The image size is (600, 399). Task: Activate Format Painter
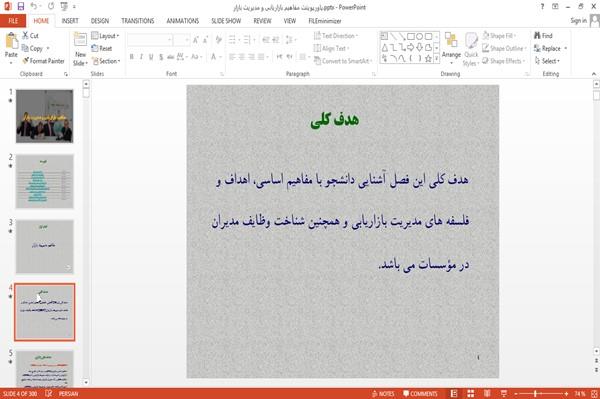click(x=43, y=61)
